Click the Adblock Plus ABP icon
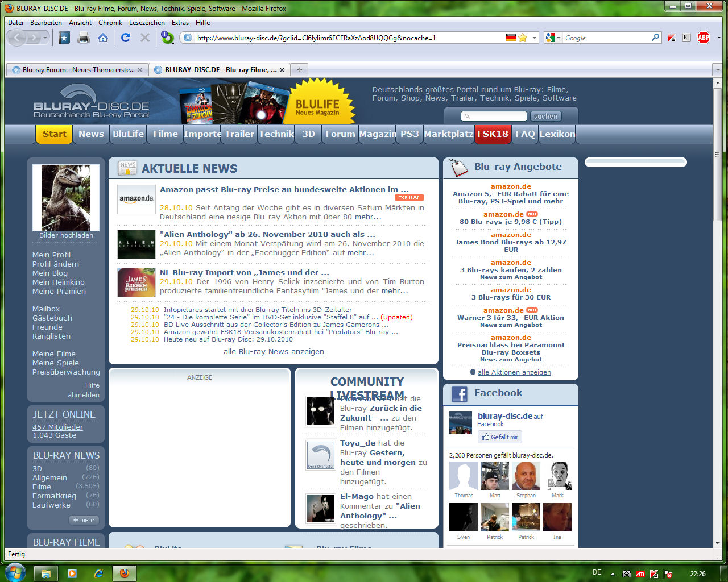The image size is (728, 582). click(x=704, y=38)
